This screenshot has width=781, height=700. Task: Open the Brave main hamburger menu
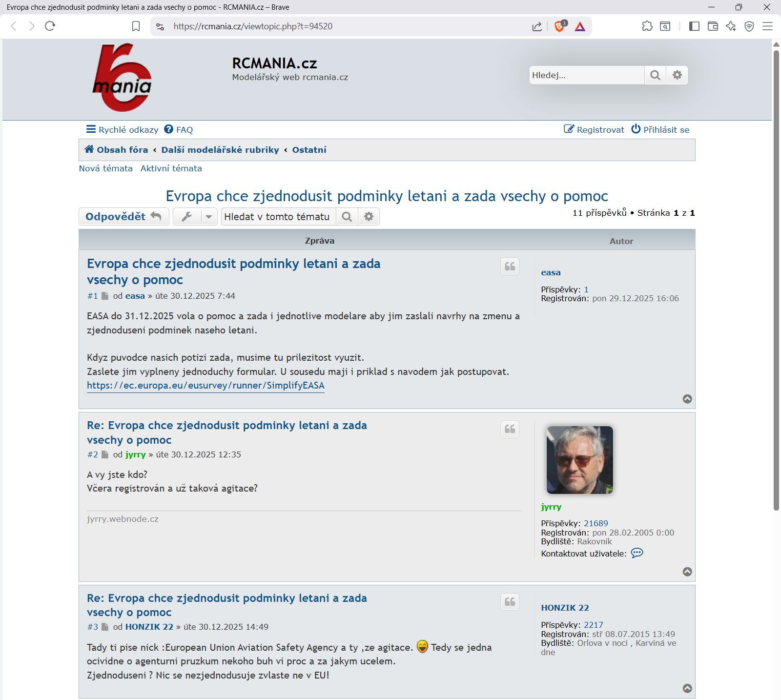pos(767,26)
